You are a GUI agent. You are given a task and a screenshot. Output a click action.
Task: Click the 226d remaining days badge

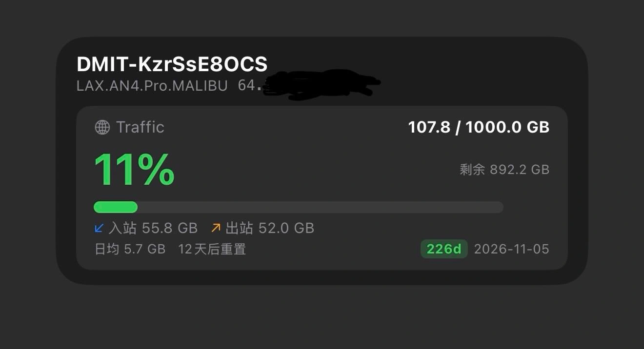coord(443,249)
